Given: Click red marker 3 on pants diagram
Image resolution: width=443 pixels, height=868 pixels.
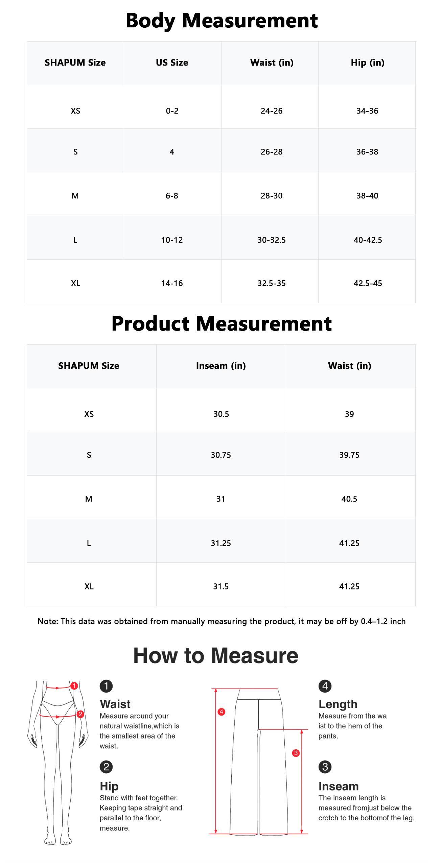Looking at the screenshot, I should coord(296,753).
